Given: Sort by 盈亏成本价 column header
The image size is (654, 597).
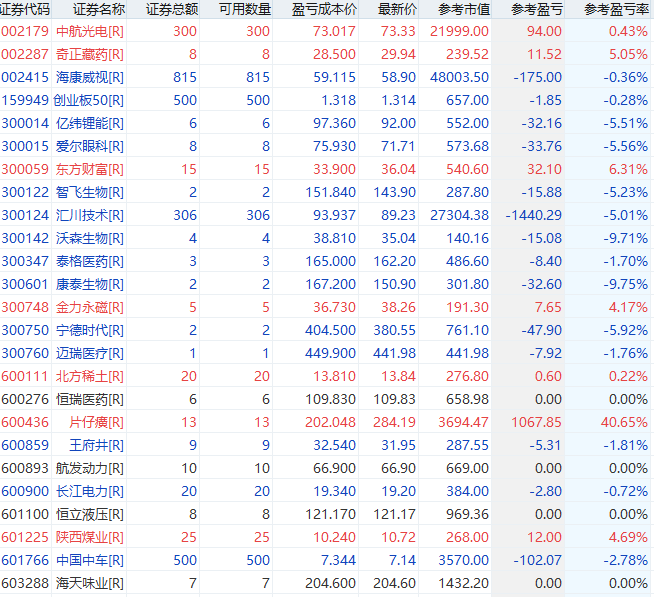Looking at the screenshot, I should pyautogui.click(x=324, y=9).
